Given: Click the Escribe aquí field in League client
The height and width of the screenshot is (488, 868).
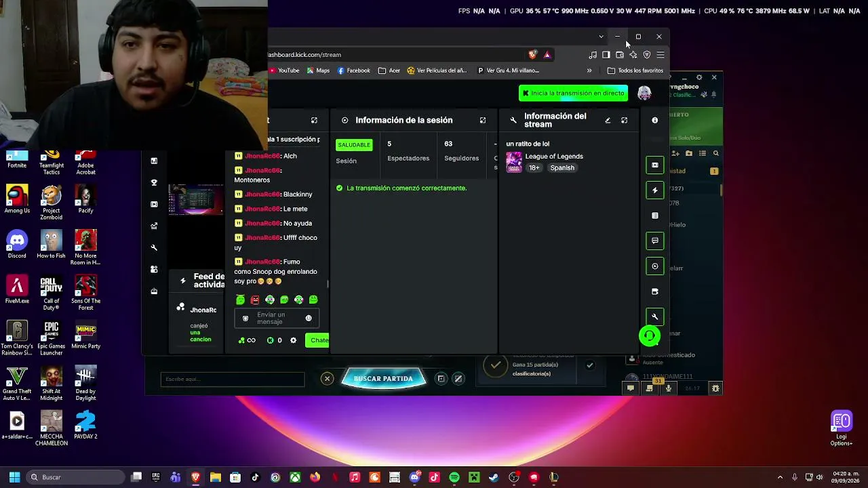Looking at the screenshot, I should [233, 380].
